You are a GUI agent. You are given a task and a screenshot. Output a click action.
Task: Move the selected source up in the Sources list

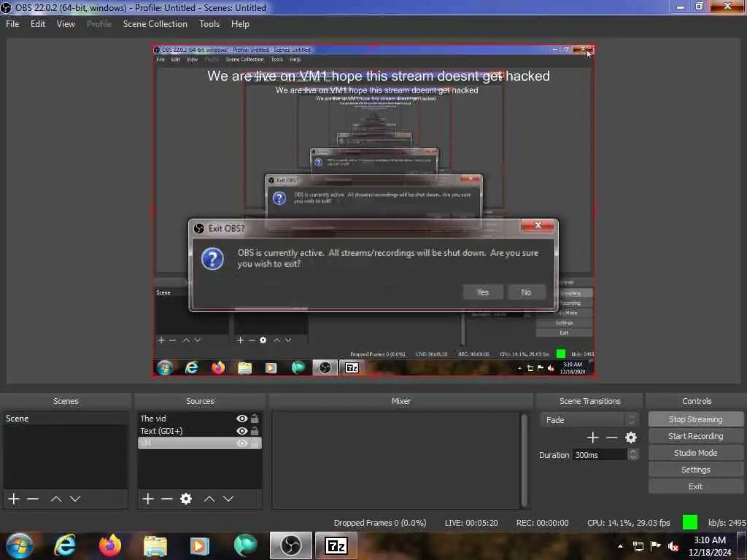209,499
